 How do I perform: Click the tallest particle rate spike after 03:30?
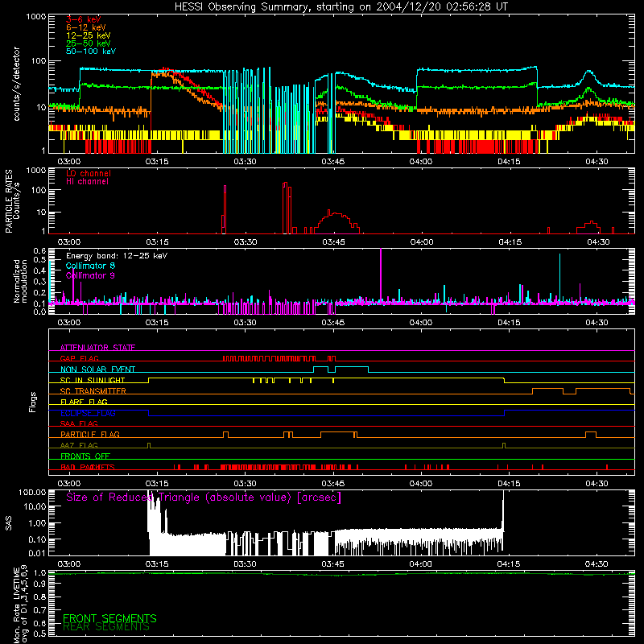(285, 208)
